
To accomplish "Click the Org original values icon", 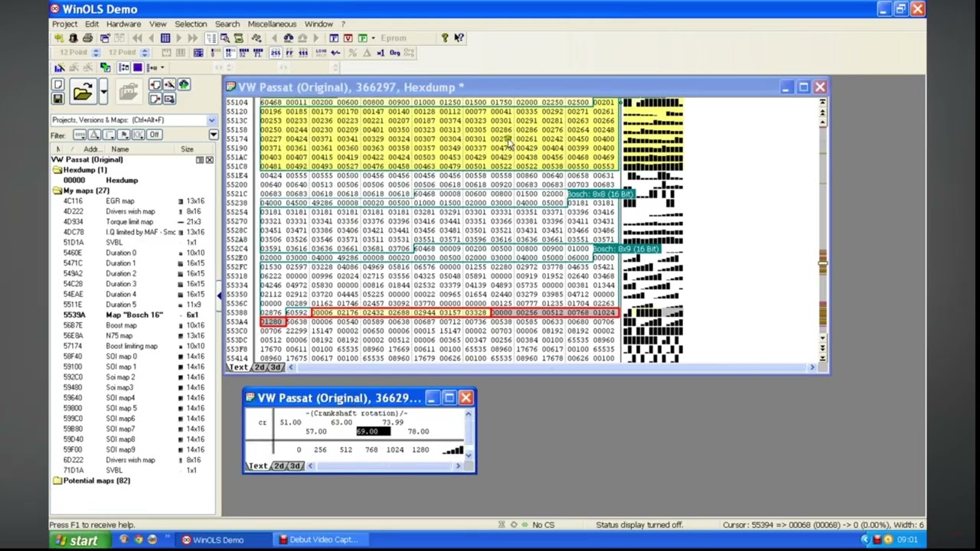I will (394, 53).
